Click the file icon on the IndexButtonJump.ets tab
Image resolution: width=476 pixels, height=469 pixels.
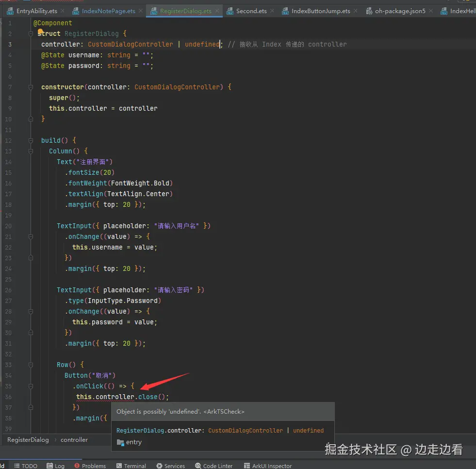285,12
